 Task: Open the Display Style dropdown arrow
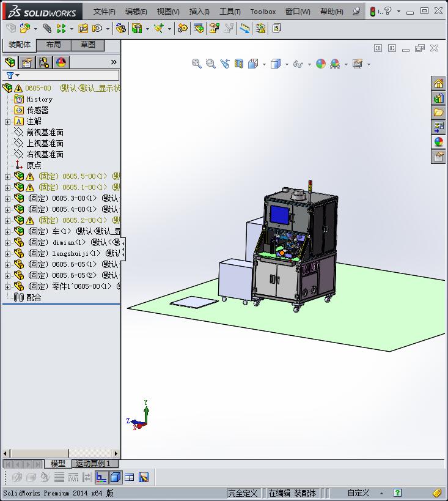[x=287, y=64]
